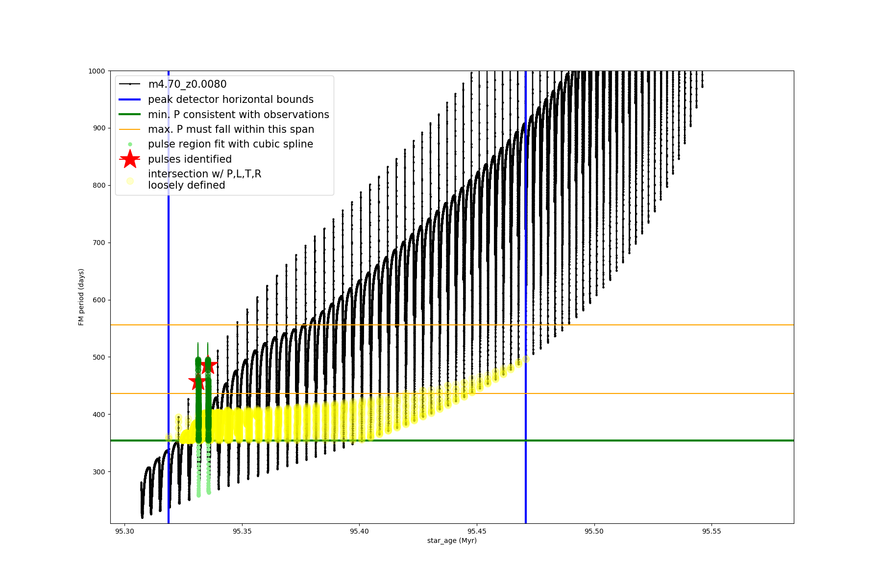Select 'max. P must fall within this span' label
This screenshot has height=588, width=882.
pos(231,129)
